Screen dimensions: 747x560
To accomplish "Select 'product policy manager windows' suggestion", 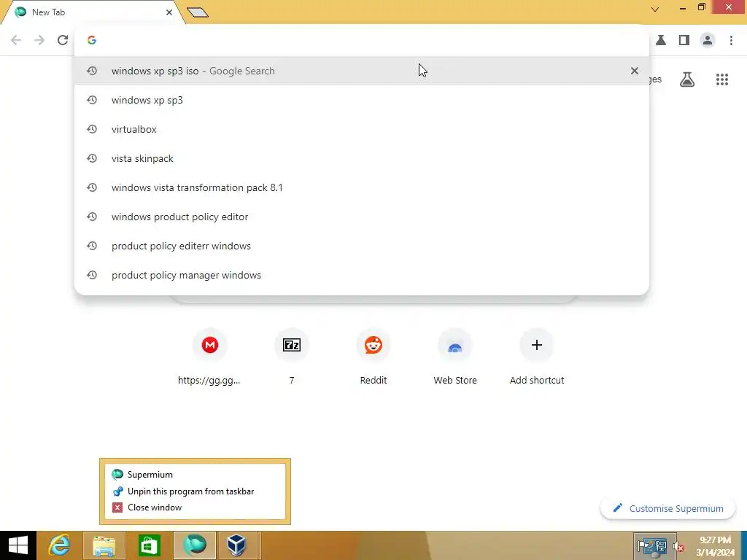I will (362, 275).
